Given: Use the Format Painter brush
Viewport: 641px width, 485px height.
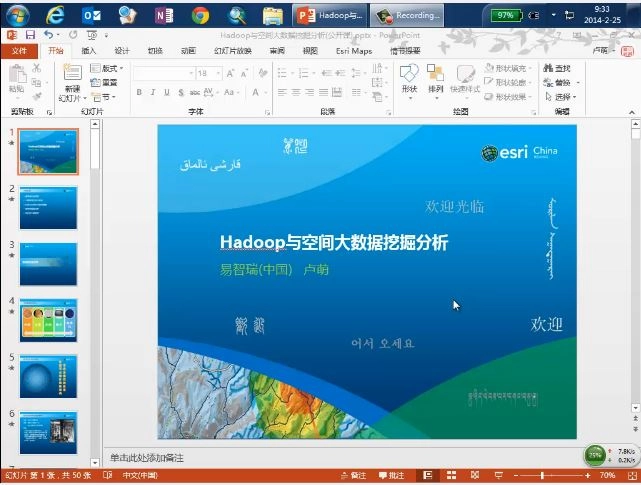Looking at the screenshot, I should [x=36, y=97].
